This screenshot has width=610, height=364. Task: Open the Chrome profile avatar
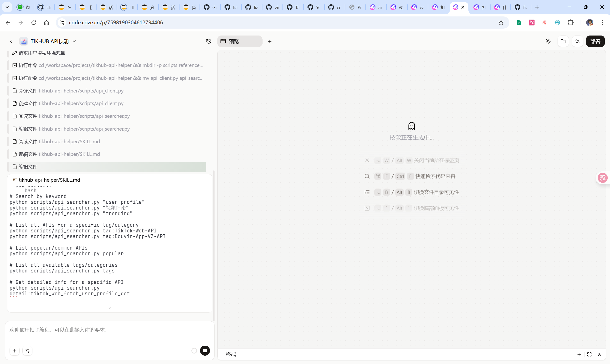[589, 23]
